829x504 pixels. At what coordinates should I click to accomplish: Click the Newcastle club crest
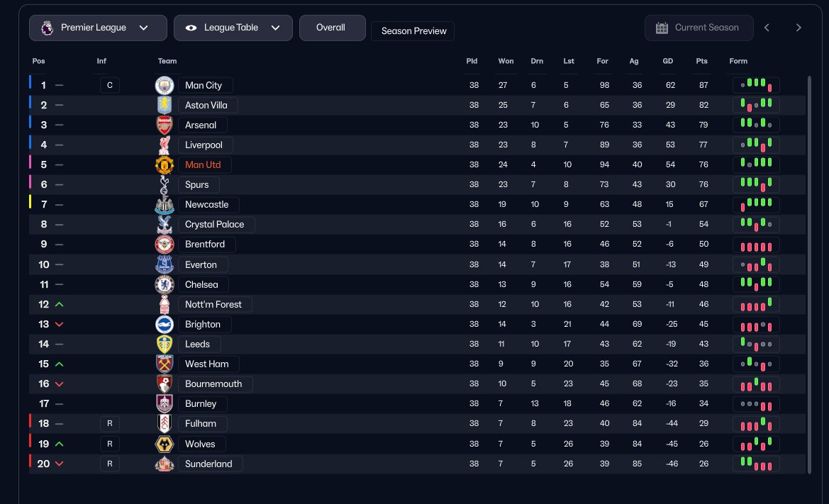(165, 205)
